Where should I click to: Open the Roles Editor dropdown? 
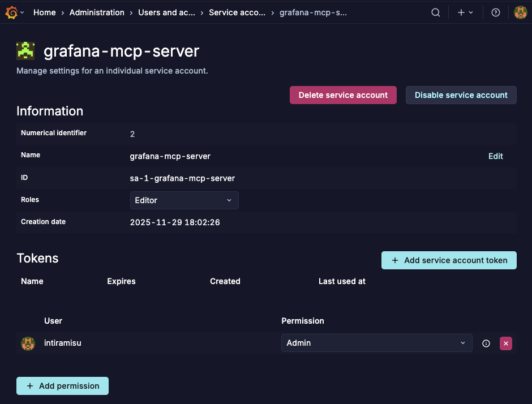point(185,200)
